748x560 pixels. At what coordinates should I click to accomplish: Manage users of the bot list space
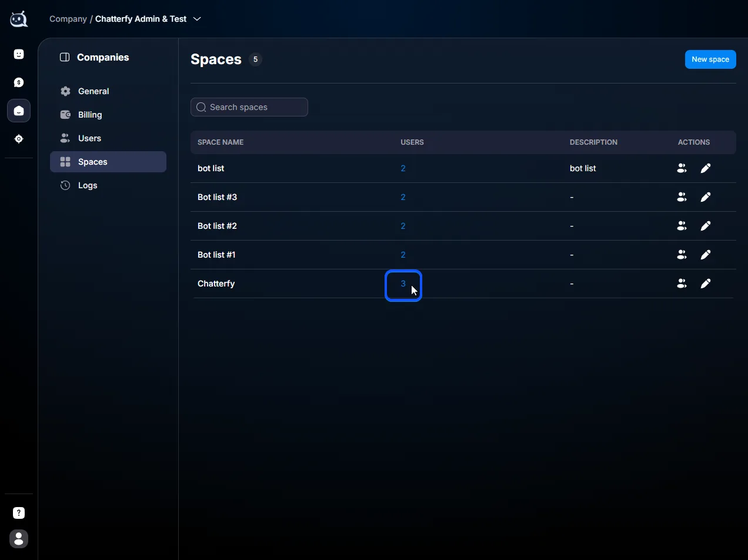coord(682,168)
